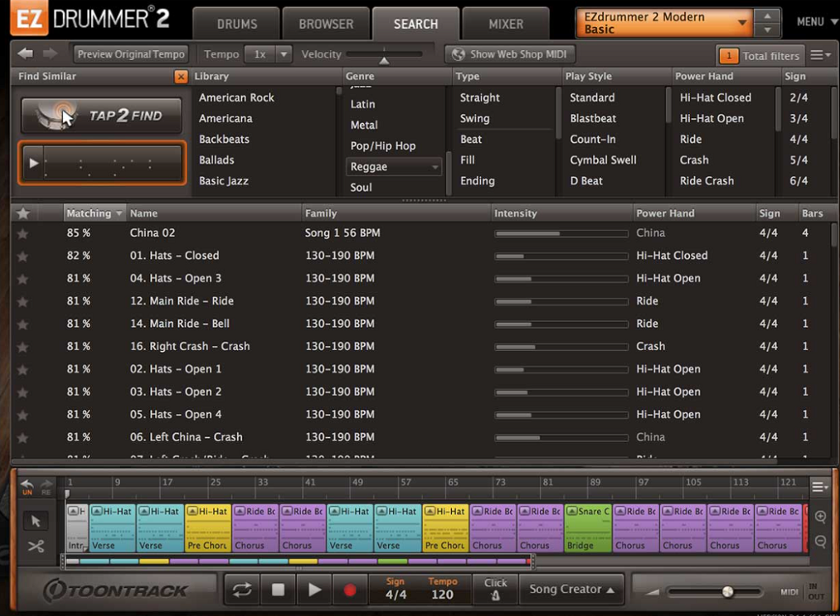The width and height of the screenshot is (840, 616).
Task: Select the SEARCH tab
Action: (x=416, y=24)
